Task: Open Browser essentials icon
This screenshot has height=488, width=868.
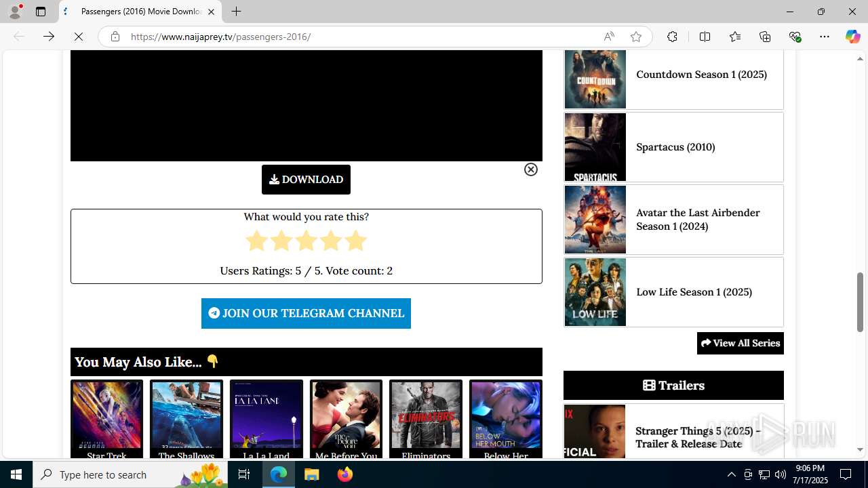Action: click(x=795, y=37)
